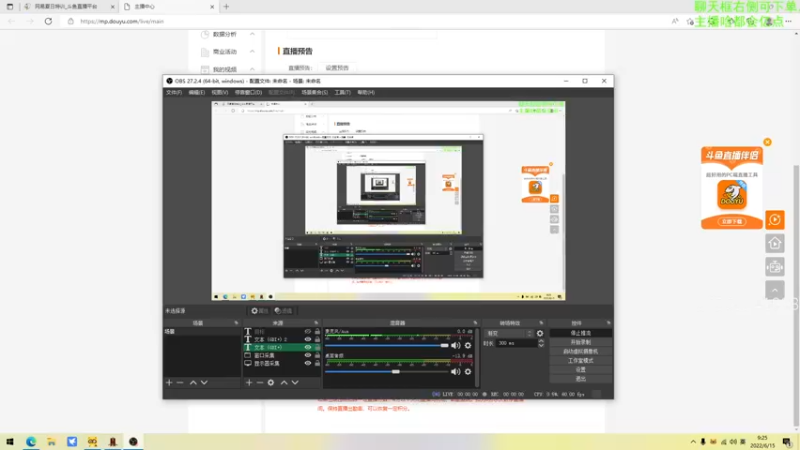The width and height of the screenshot is (800, 450).
Task: Mute the microphone channel speaker icon
Action: click(456, 345)
